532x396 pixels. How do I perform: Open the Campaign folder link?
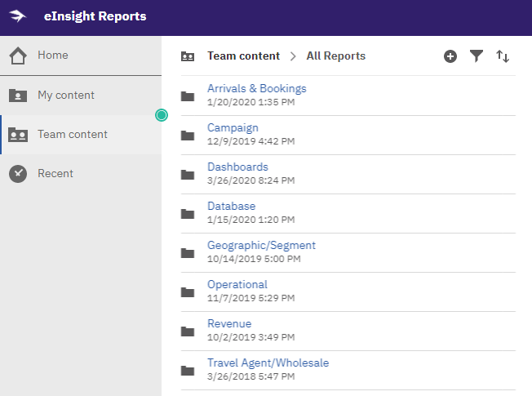coord(233,127)
